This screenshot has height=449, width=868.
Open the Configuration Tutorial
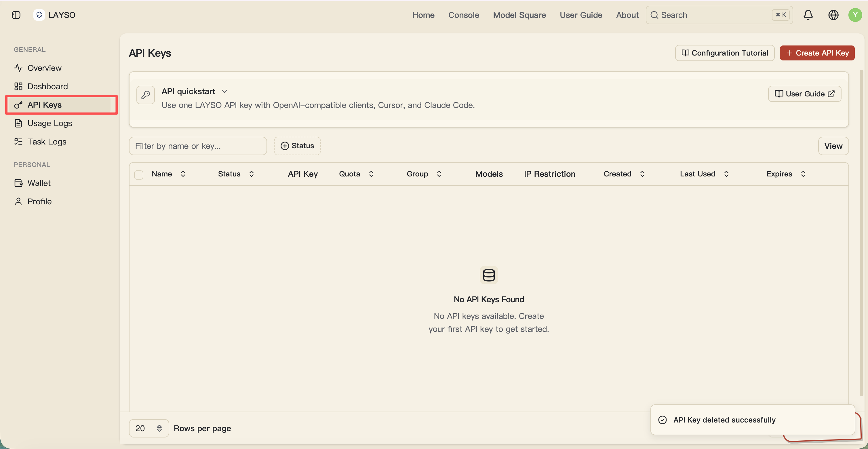[x=724, y=53]
